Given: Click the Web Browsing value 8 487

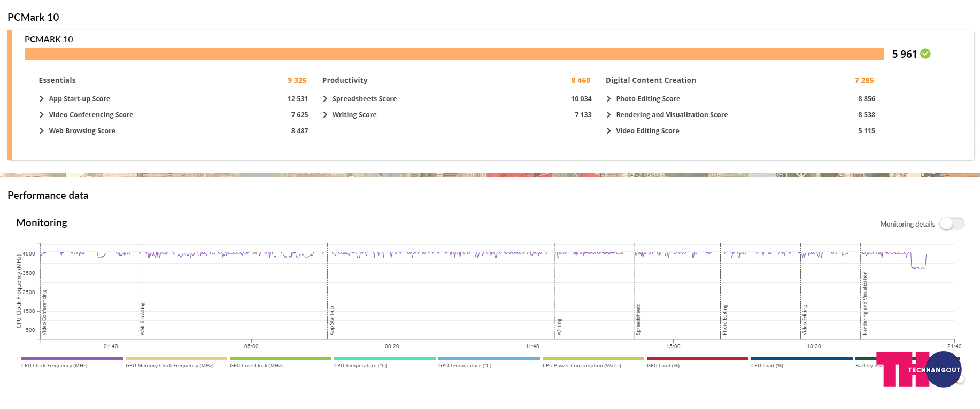Looking at the screenshot, I should [x=299, y=131].
